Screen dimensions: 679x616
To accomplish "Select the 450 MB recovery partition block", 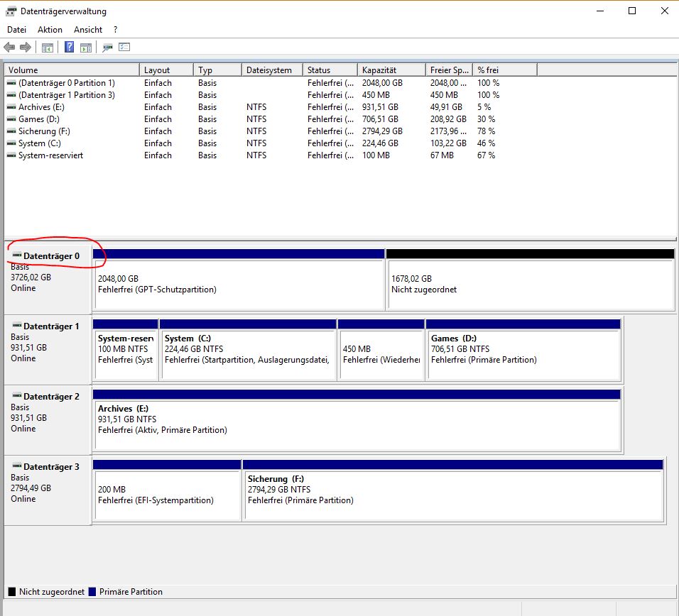I will 381,350.
